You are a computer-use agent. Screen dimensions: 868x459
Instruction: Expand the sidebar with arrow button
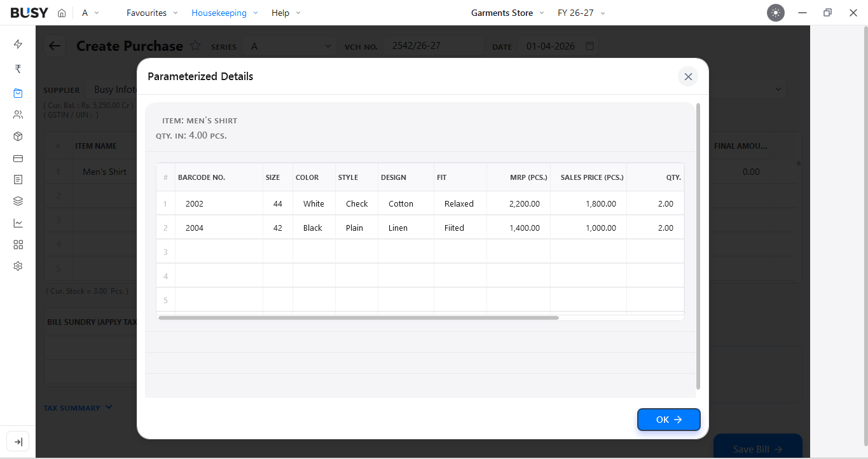point(18,442)
